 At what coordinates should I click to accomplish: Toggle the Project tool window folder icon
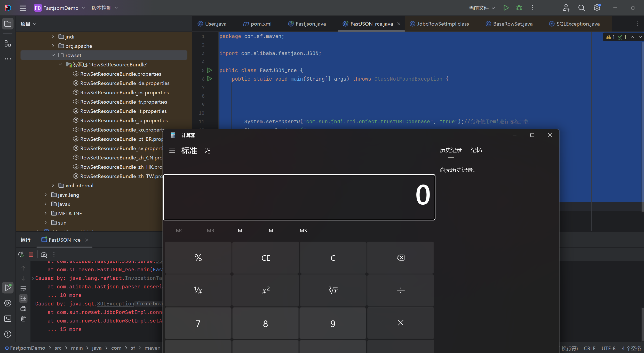point(8,24)
